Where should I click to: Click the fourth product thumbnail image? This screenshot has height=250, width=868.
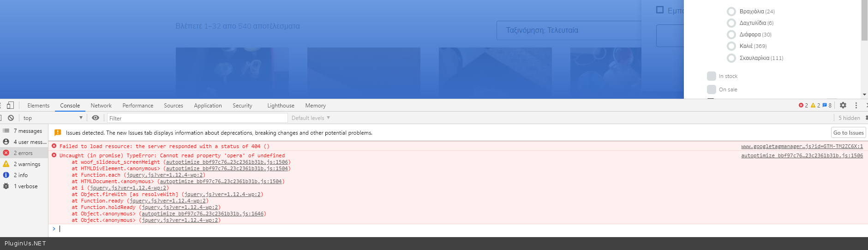click(x=605, y=73)
